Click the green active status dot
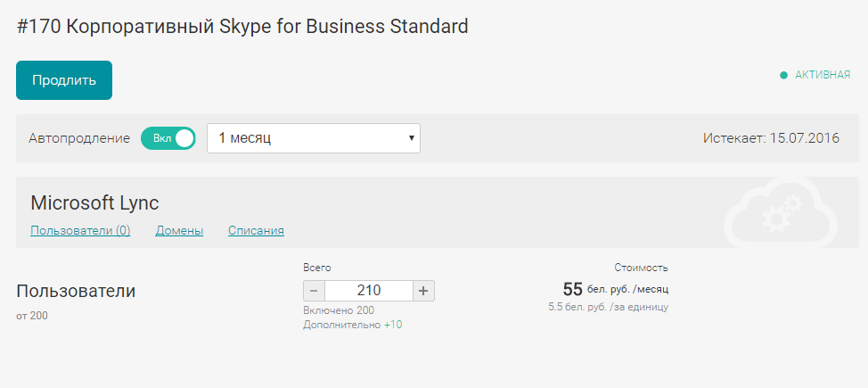The width and height of the screenshot is (868, 388). pos(783,75)
